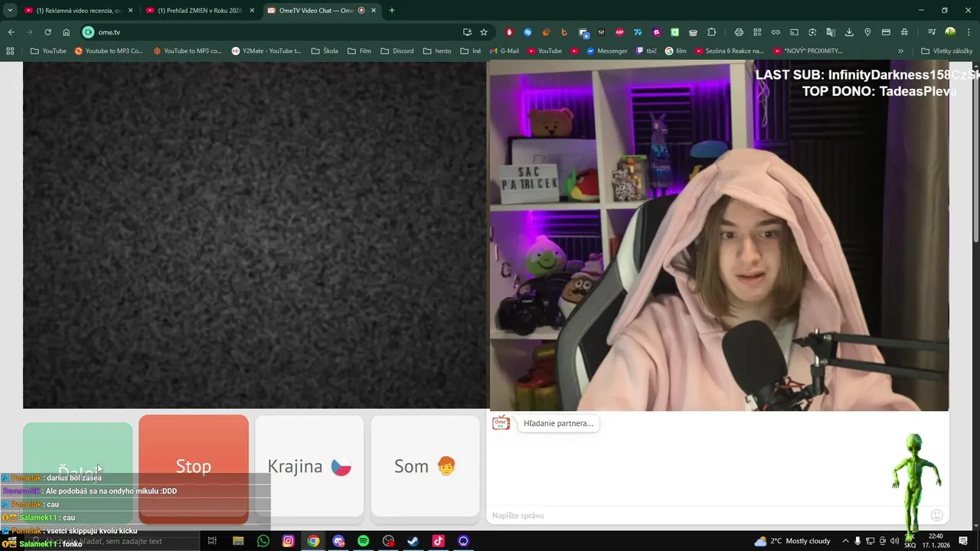980x551 pixels.
Task: Go back to the previous page
Action: point(11,32)
